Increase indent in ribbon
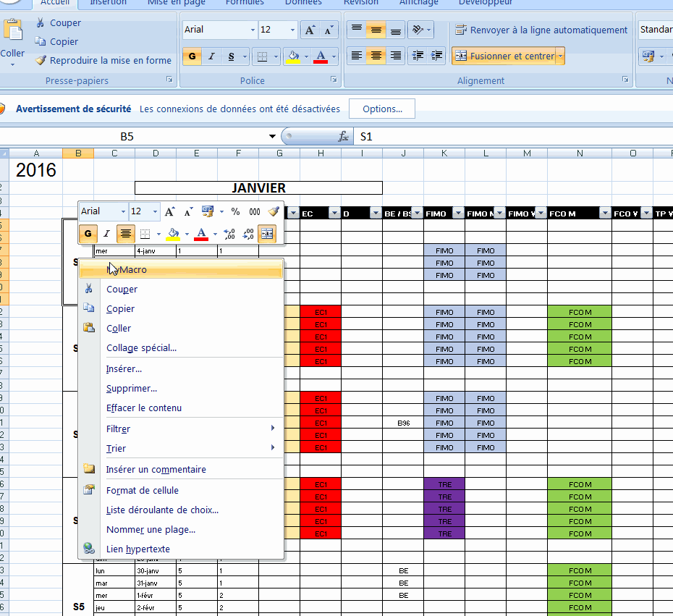Viewport: 673px width, 616px height. [x=436, y=56]
